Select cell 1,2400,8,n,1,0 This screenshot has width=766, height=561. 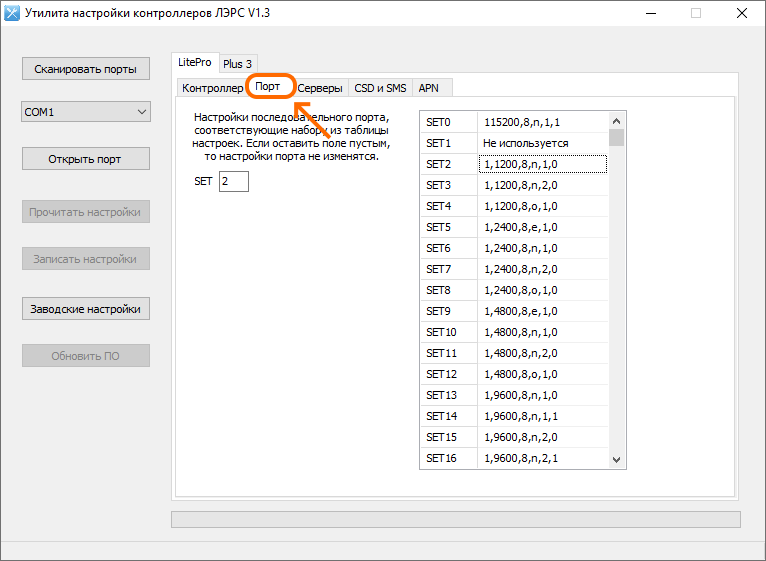coord(543,248)
